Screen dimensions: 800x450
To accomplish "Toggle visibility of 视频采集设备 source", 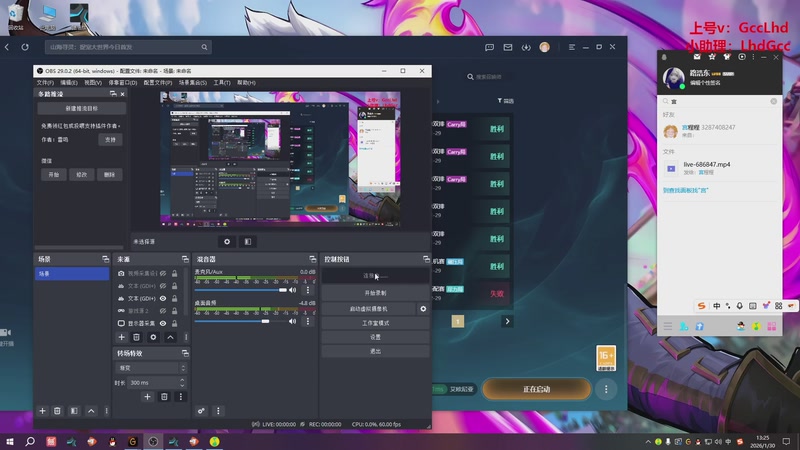I will [x=163, y=273].
